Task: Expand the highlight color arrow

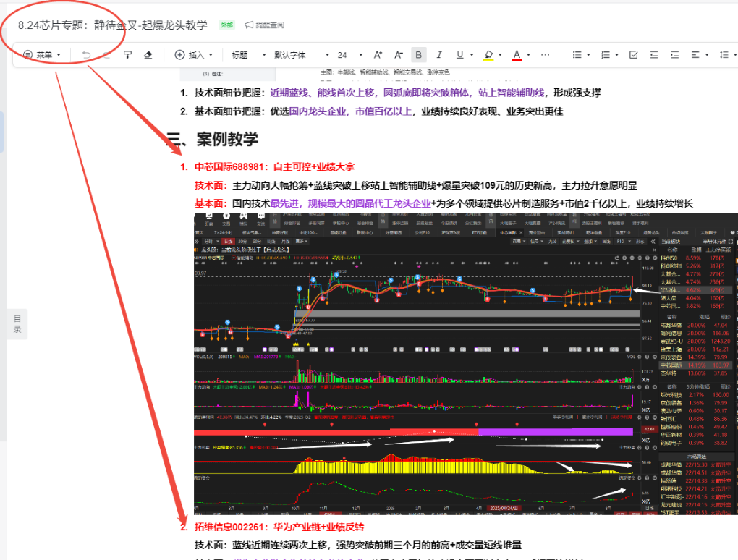Action: 500,55
